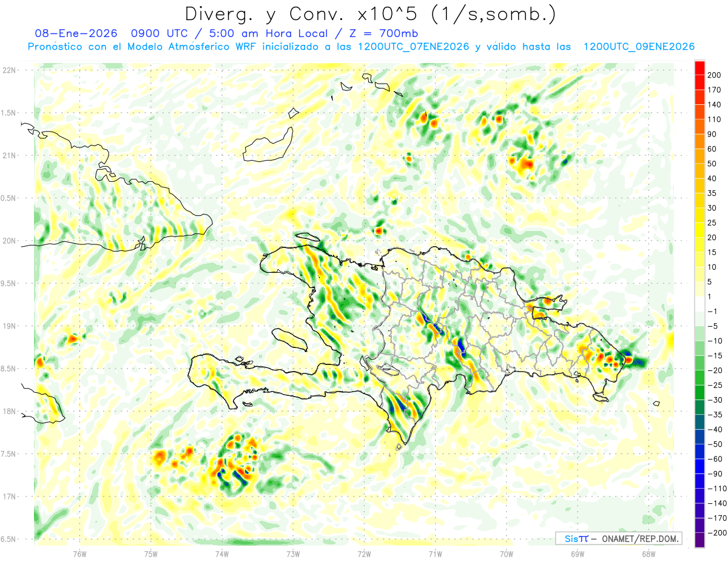Click the positive '5' color scale value
This screenshot has width=728, height=562.
tap(711, 282)
